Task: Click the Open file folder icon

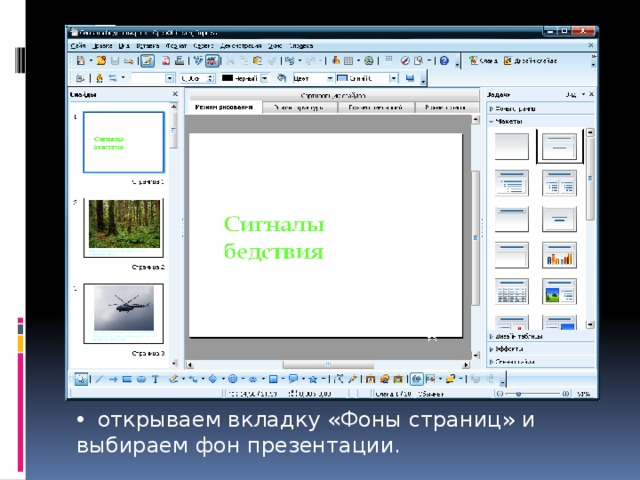Action: (101, 61)
